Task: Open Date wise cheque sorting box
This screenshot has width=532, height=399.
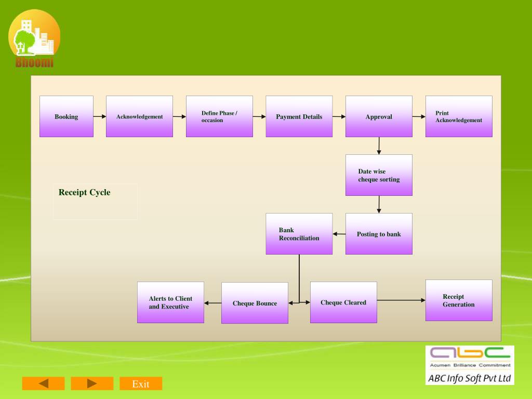Action: tap(379, 175)
